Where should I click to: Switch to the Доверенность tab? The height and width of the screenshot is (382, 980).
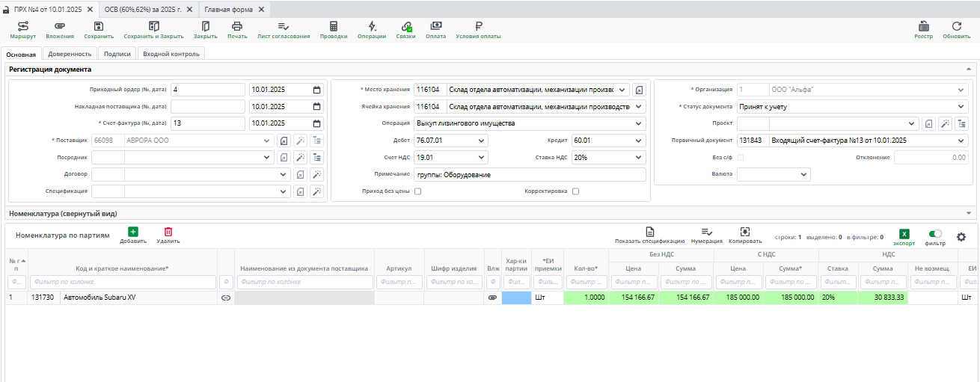(x=70, y=54)
